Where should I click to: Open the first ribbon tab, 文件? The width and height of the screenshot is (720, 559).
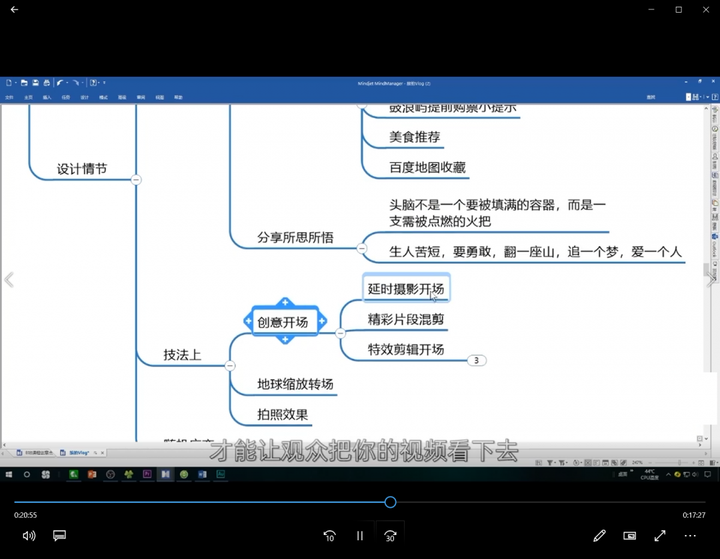tap(9, 97)
